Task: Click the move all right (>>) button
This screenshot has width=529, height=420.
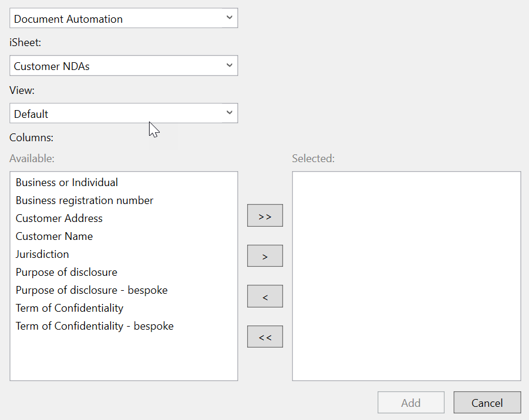Action: pos(264,216)
